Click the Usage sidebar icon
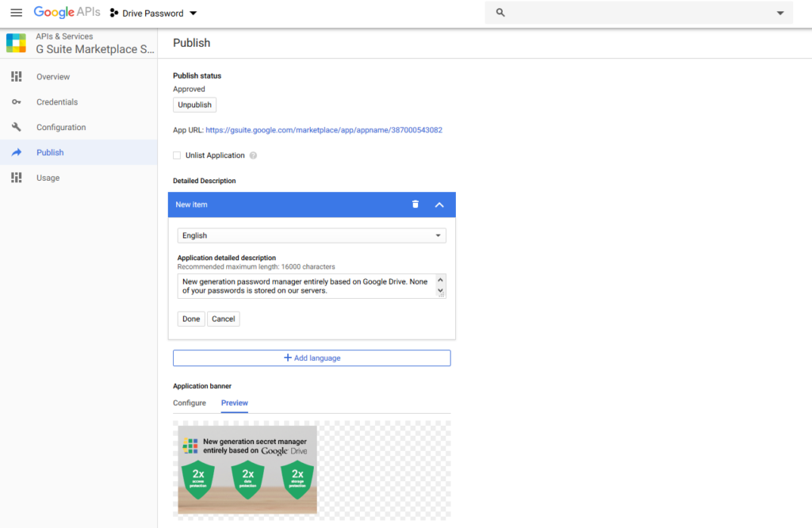This screenshot has height=528, width=812. click(17, 178)
